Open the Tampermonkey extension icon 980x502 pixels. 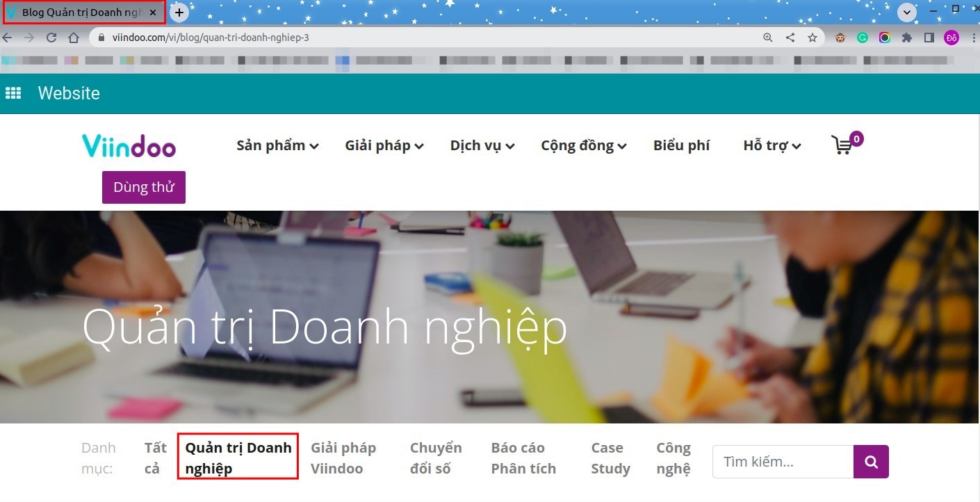[840, 38]
